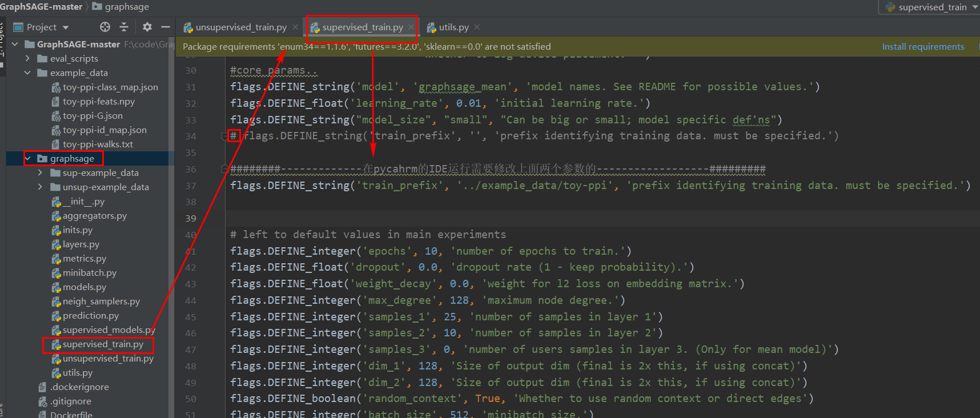Image resolution: width=980 pixels, height=418 pixels.
Task: Click the locate/select opened file target icon
Action: 105,27
